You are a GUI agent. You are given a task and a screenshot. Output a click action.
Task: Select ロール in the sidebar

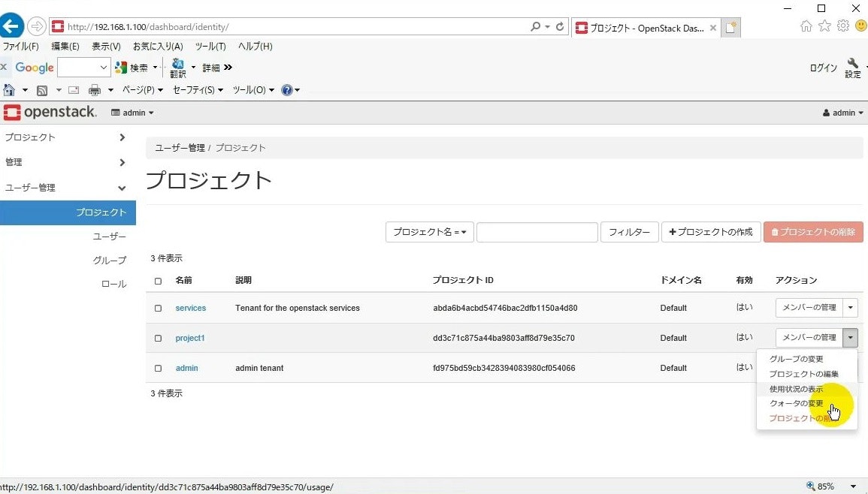click(x=113, y=285)
